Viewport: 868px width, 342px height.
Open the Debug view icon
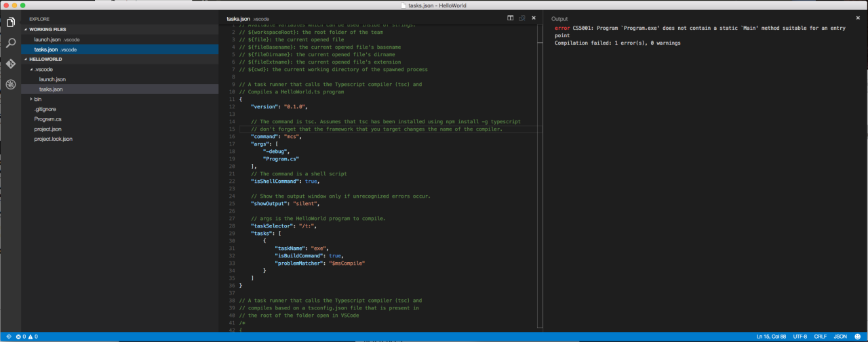(x=10, y=85)
